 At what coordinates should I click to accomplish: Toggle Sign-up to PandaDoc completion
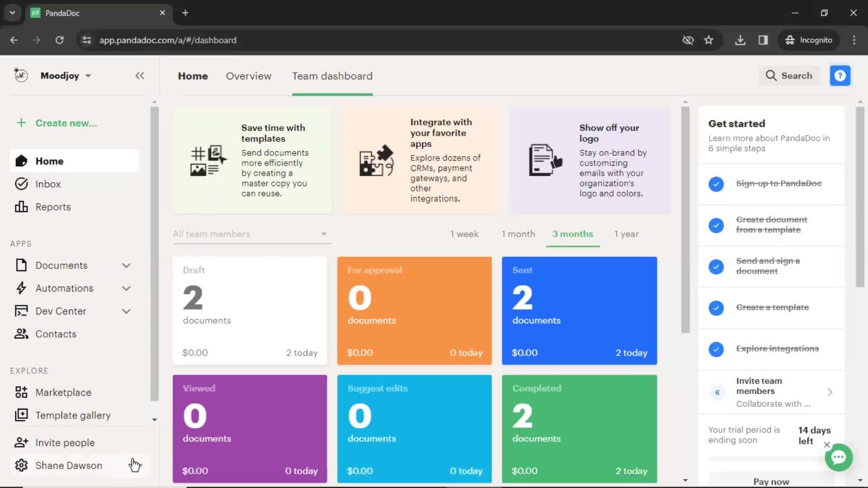716,183
